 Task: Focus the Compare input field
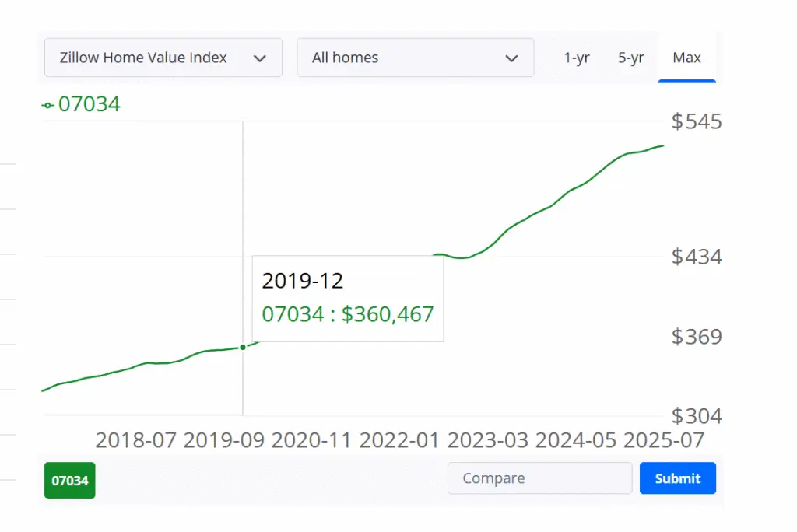(539, 478)
